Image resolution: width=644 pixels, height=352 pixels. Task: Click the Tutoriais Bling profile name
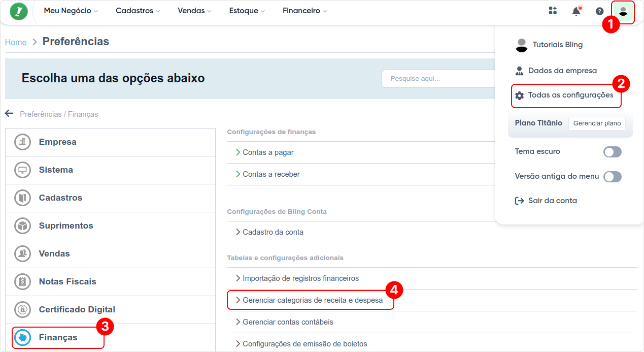(558, 45)
